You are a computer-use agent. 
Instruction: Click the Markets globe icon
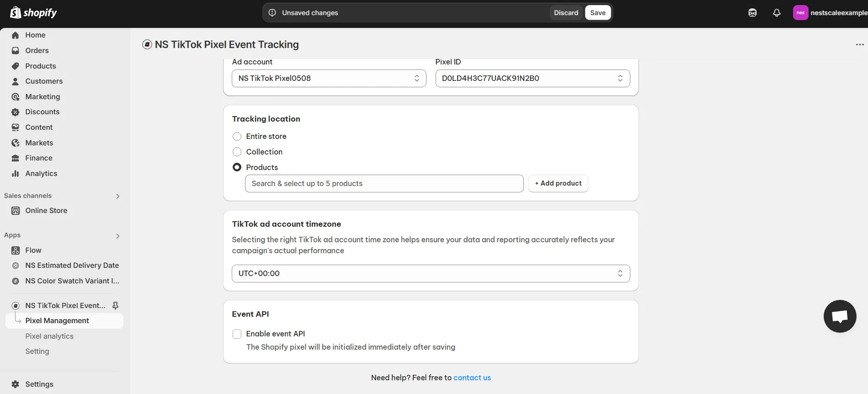coord(16,143)
